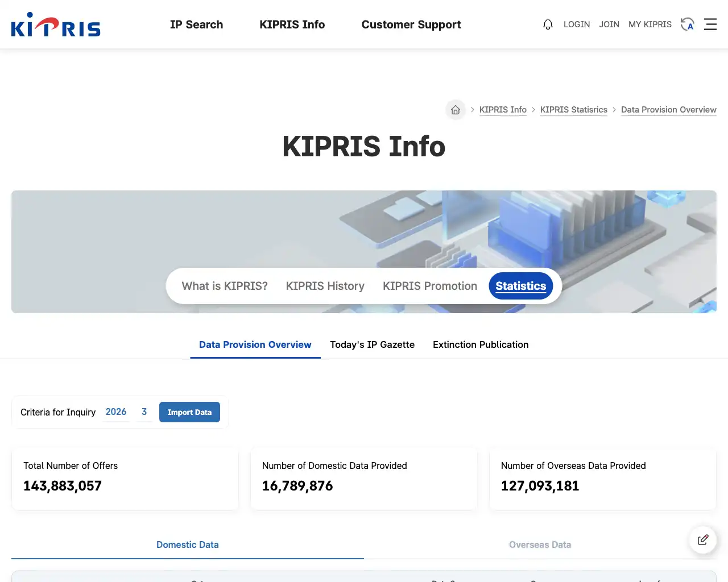The width and height of the screenshot is (728, 582).
Task: Open MY KIPRIS
Action: pyautogui.click(x=650, y=24)
